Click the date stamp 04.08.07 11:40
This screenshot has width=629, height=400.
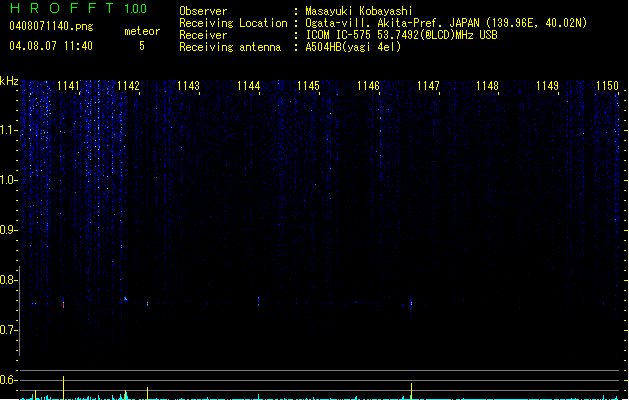click(x=51, y=46)
